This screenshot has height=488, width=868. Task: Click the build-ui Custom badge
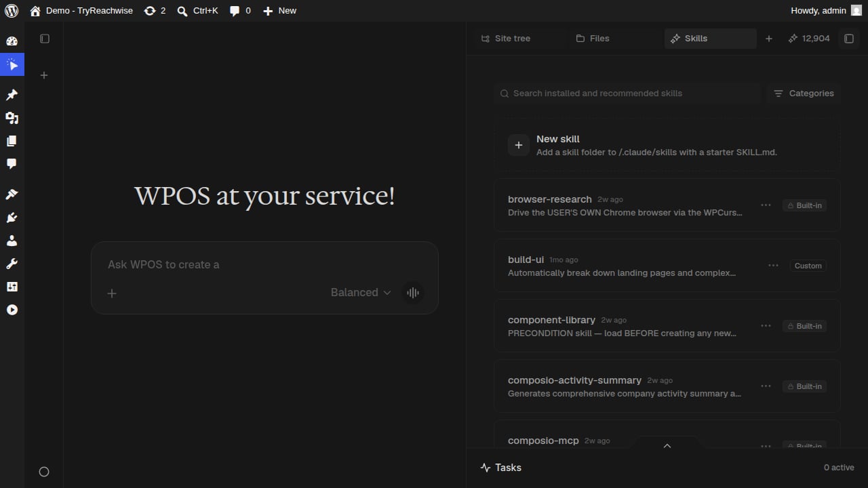coord(808,266)
